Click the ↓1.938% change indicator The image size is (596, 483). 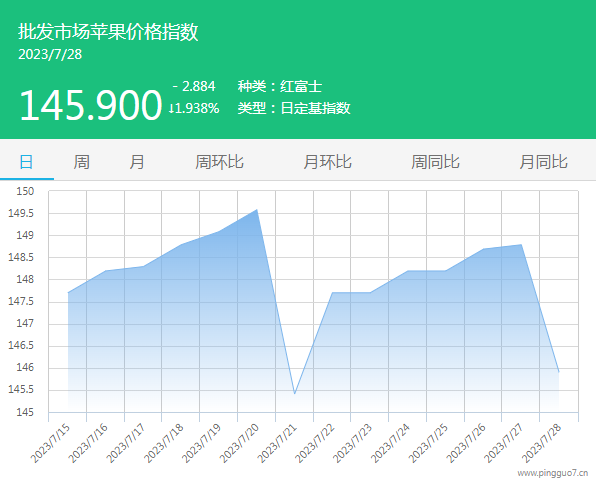tap(194, 108)
